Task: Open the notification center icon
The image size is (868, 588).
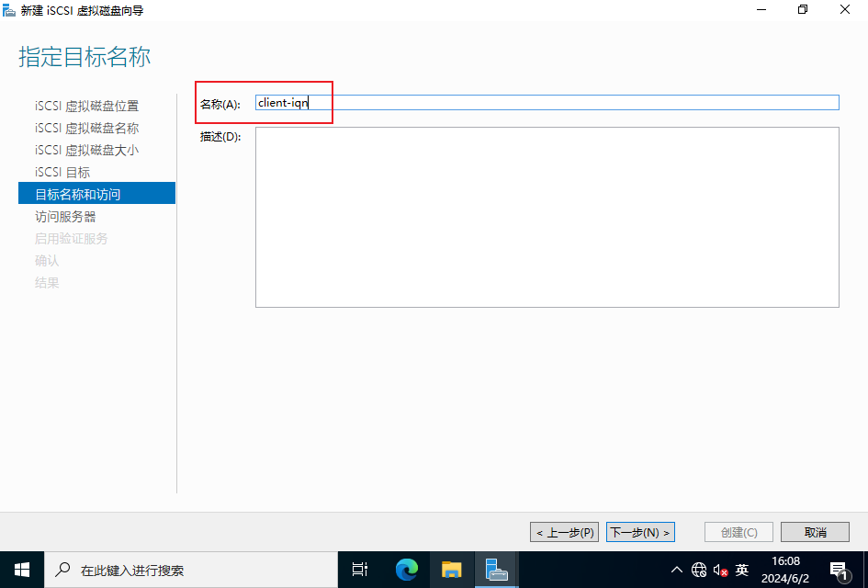Action: (838, 570)
